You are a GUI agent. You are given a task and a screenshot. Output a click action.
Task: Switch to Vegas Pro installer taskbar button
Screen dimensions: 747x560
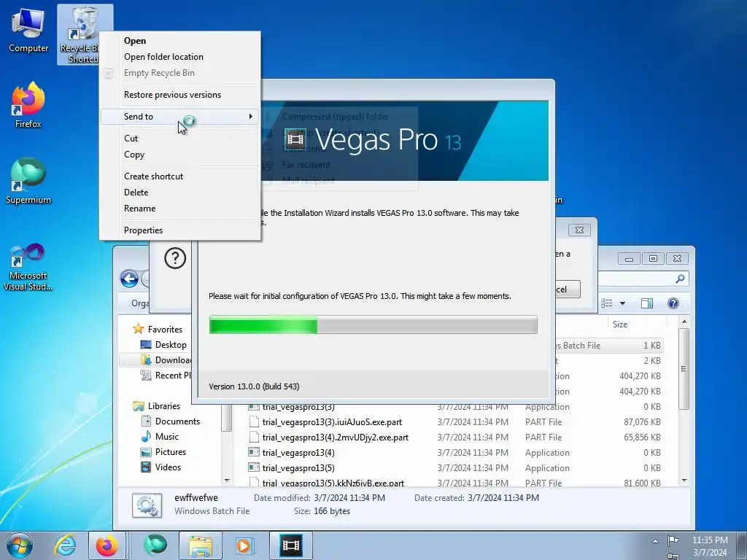tap(290, 545)
